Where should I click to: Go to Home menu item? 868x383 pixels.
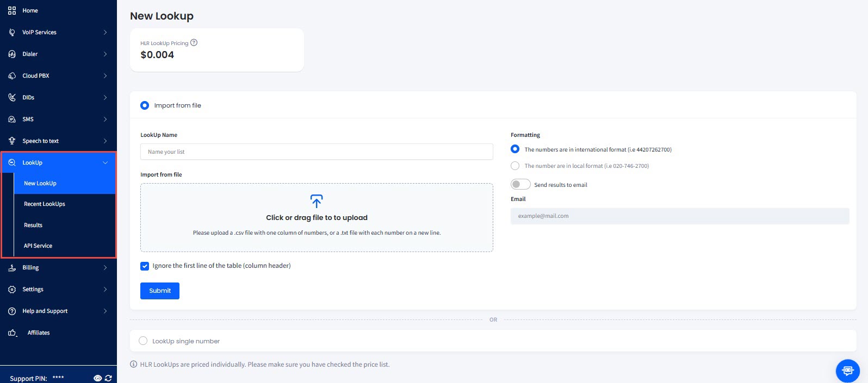[58, 10]
